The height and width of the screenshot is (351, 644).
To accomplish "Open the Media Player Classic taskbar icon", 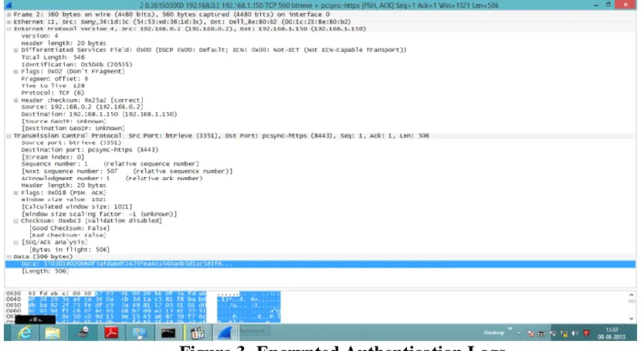I will pos(197,332).
